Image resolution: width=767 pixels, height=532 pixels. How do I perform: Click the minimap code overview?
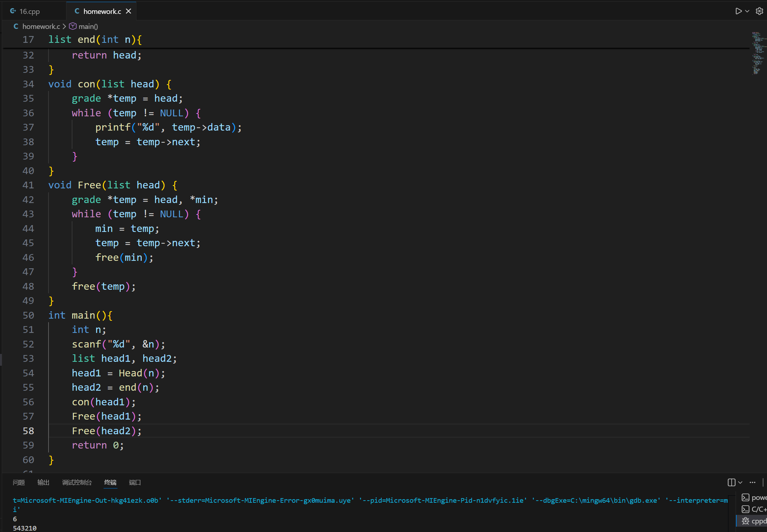coord(757,53)
